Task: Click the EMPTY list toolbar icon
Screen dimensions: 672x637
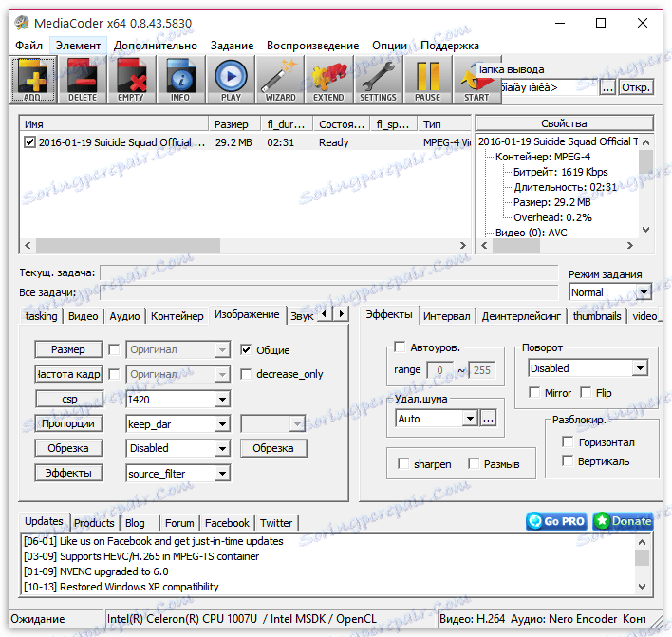Action: click(x=131, y=80)
